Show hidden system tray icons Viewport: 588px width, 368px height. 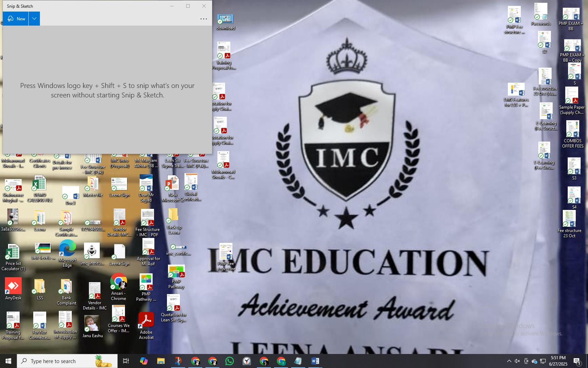509,361
